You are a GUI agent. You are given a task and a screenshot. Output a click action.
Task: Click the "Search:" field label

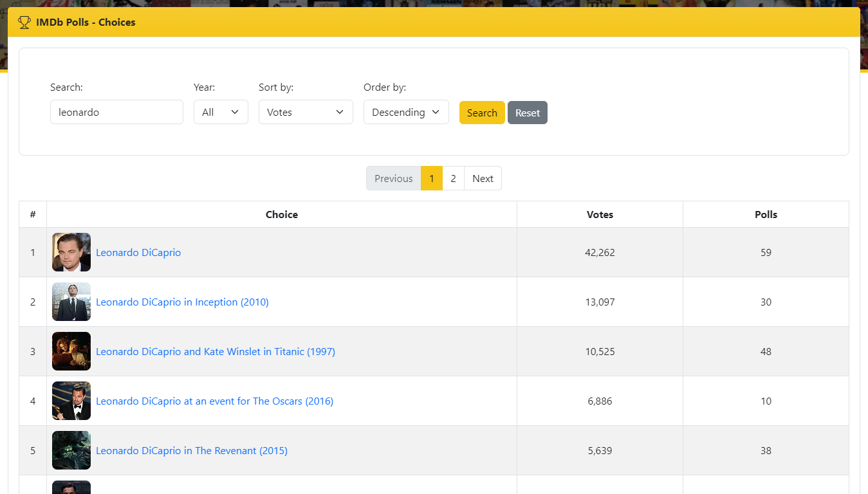66,87
